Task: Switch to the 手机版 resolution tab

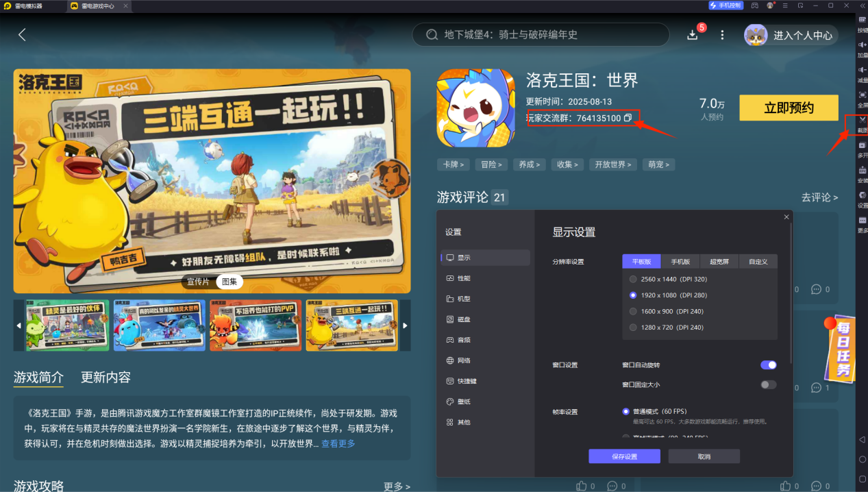Action: (680, 261)
